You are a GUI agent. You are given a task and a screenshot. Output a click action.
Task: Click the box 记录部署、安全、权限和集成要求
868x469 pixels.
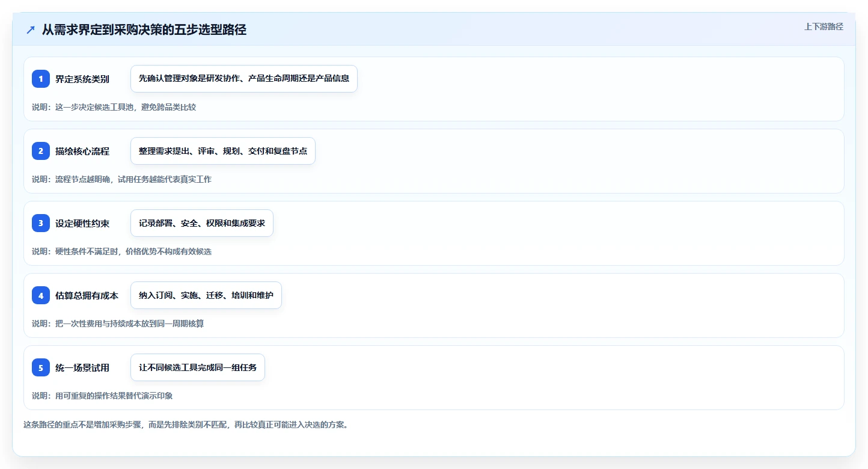[x=202, y=223]
